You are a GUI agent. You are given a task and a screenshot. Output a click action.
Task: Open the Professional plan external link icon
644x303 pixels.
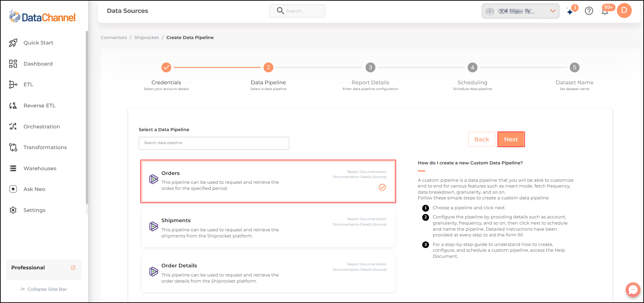[73, 268]
